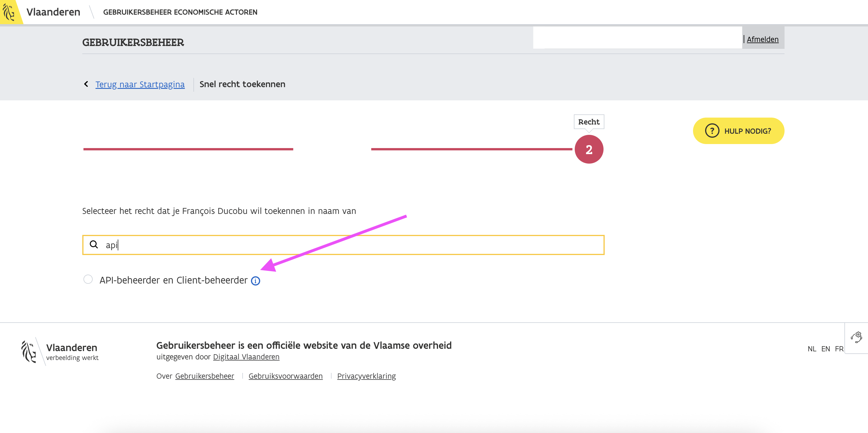Select API-beheerder en Client-beheerder radio option
Screen dimensions: 868x433
[88, 279]
